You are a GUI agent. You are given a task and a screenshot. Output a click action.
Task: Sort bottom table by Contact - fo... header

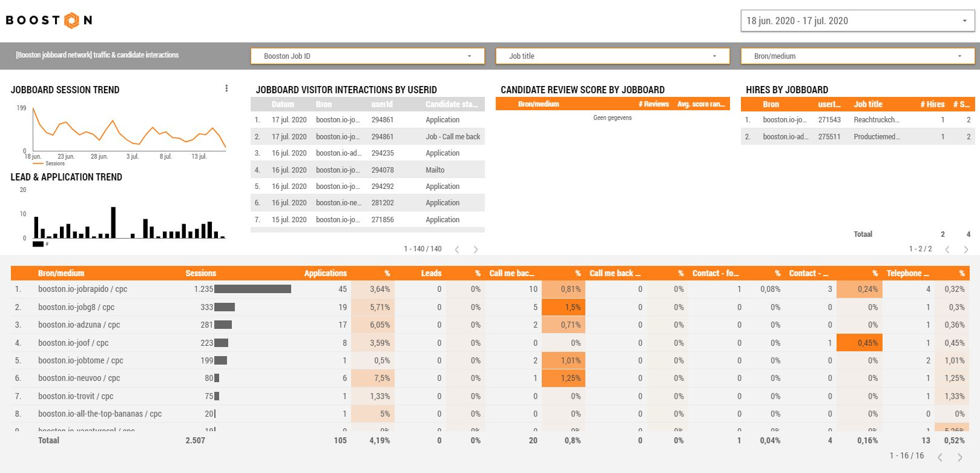715,273
